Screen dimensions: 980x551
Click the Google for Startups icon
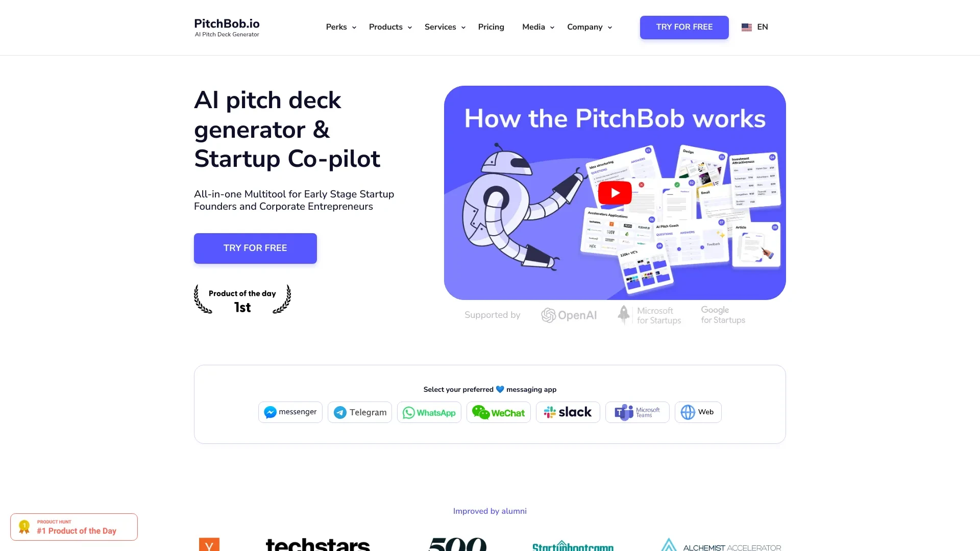point(722,314)
